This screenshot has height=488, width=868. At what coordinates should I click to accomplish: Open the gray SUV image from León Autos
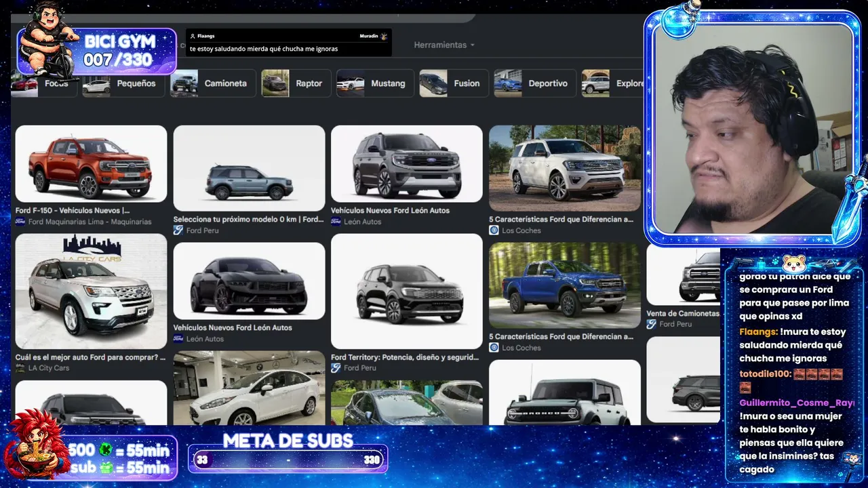tap(407, 163)
